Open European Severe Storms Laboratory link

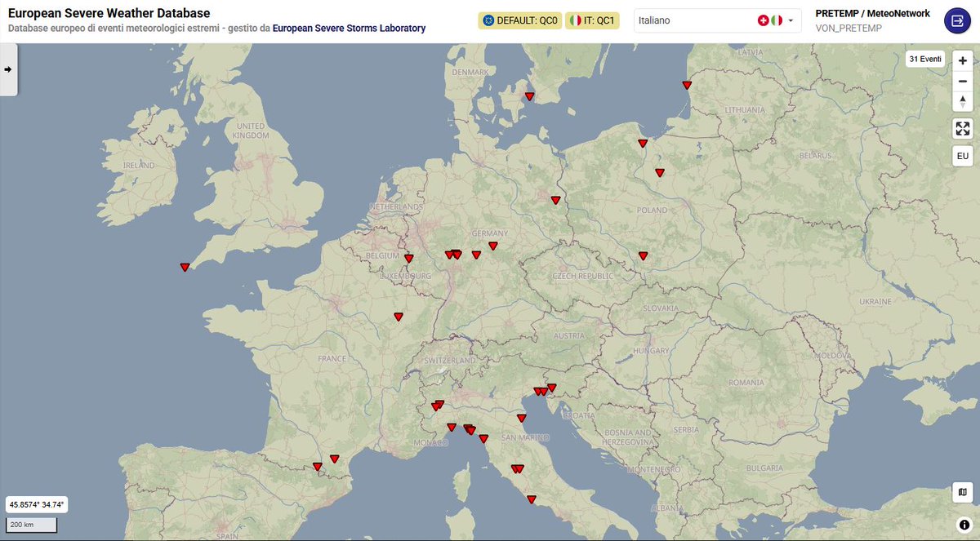(x=349, y=28)
